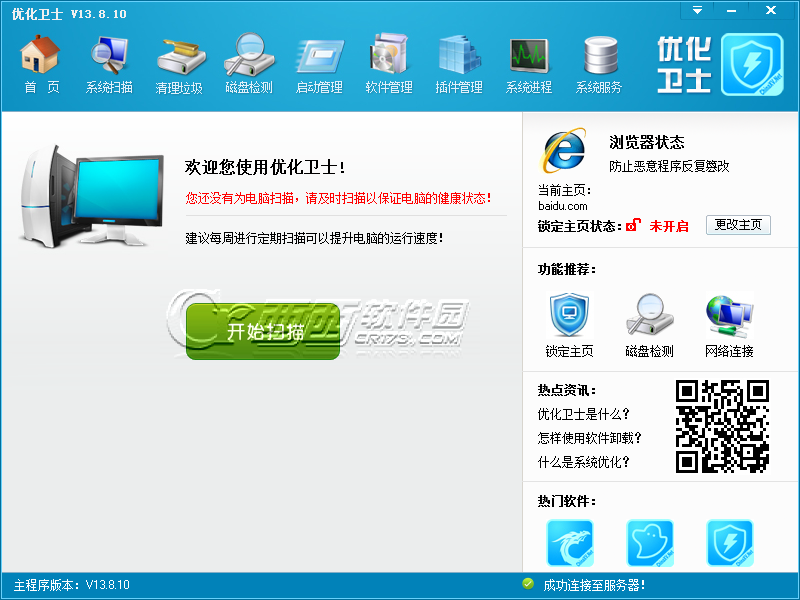The image size is (800, 600).
Task: Open 磁盘检测 under 功能推荐
Action: tap(649, 324)
